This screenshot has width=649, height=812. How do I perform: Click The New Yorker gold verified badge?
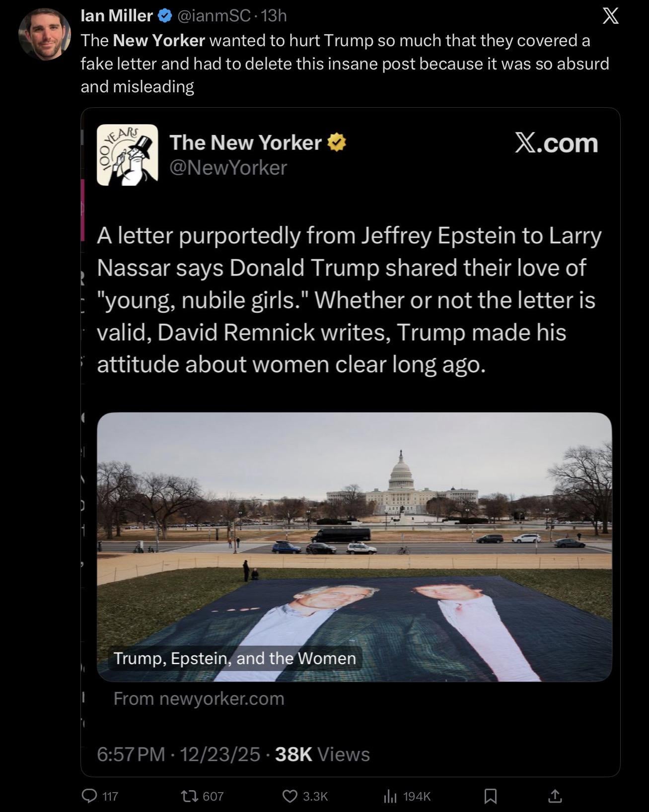coord(336,143)
